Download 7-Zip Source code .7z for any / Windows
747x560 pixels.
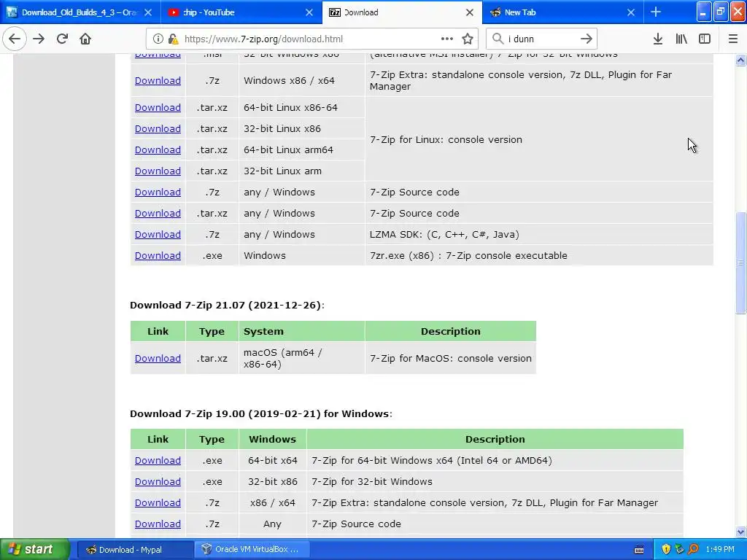[158, 192]
